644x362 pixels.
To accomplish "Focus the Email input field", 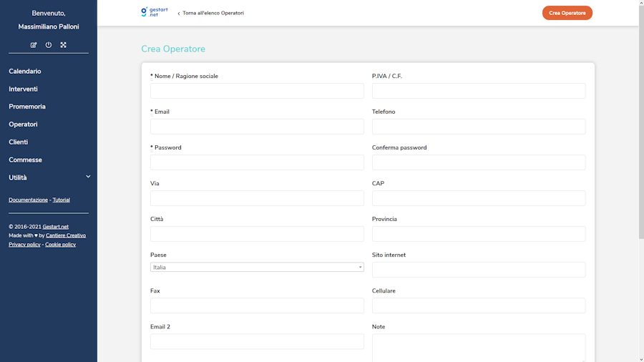I will [x=257, y=127].
